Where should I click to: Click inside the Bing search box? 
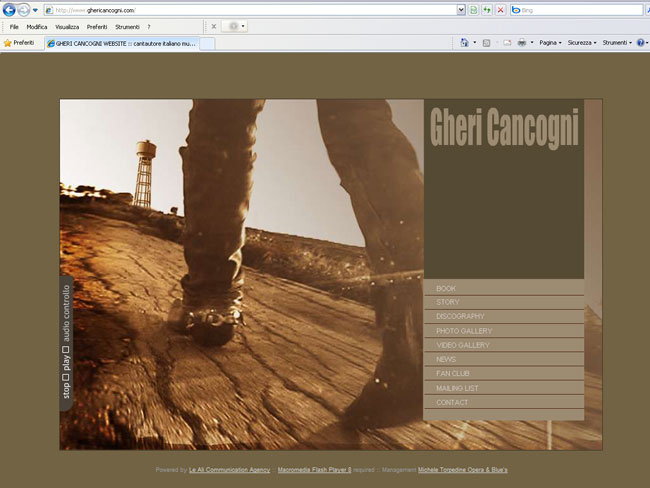577,10
